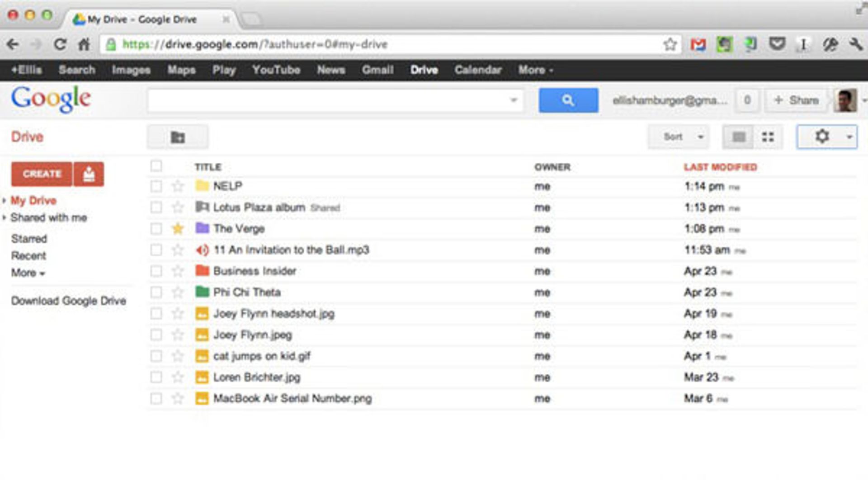Reload the page with refresh icon
The image size is (868, 480).
(x=60, y=44)
